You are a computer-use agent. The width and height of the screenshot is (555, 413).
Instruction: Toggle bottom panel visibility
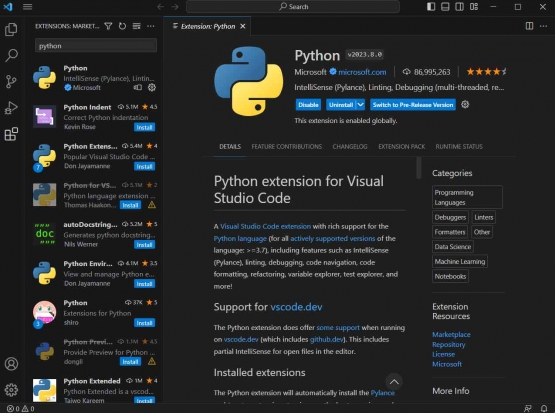tap(445, 7)
